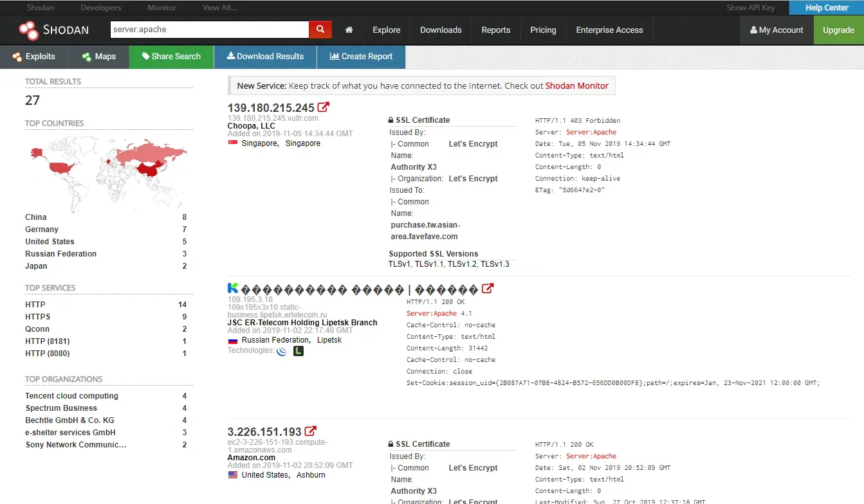This screenshot has width=864, height=504.
Task: Open external link icon for 139.180.215.245
Action: click(324, 107)
